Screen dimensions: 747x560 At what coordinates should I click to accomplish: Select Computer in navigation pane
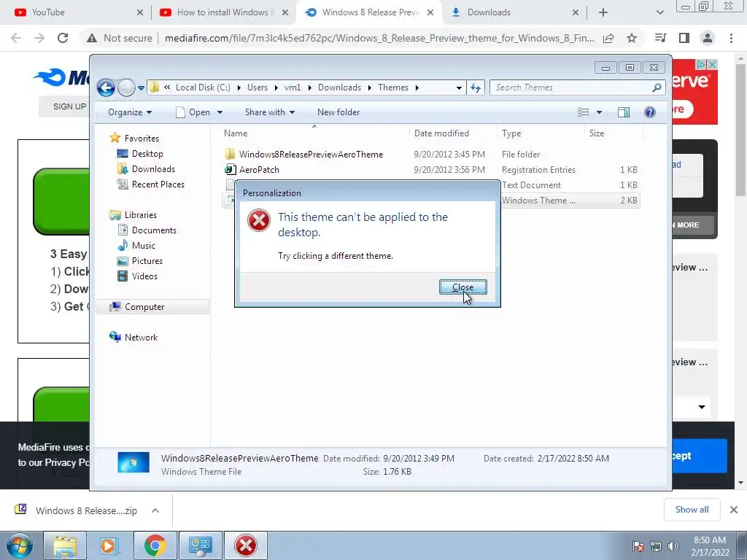click(x=144, y=307)
